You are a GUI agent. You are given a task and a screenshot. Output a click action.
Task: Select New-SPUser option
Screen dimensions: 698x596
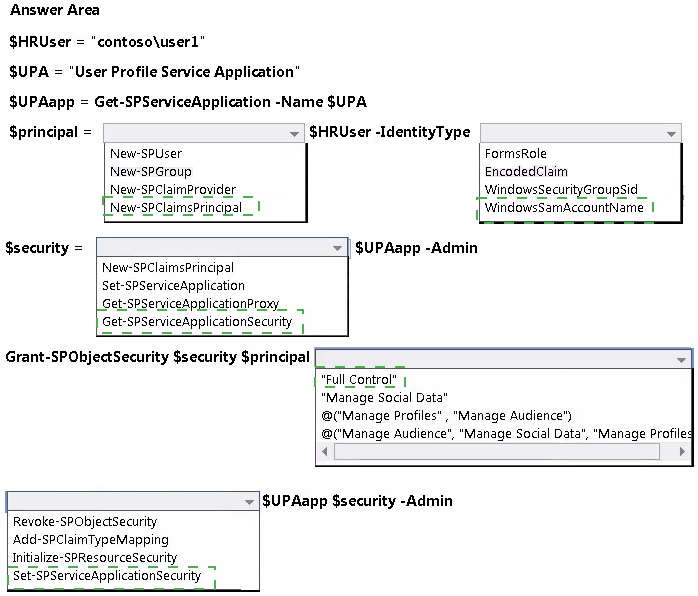pyautogui.click(x=146, y=154)
